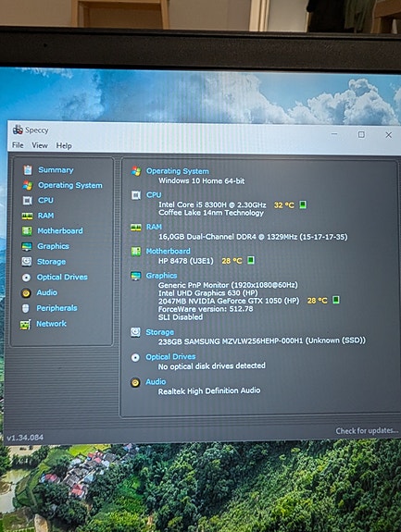Open the View menu

(x=40, y=145)
